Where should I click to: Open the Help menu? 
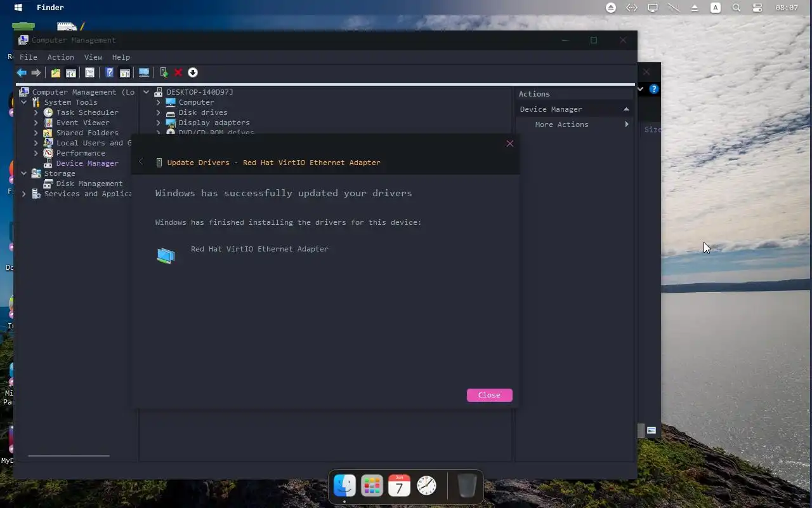coord(121,57)
